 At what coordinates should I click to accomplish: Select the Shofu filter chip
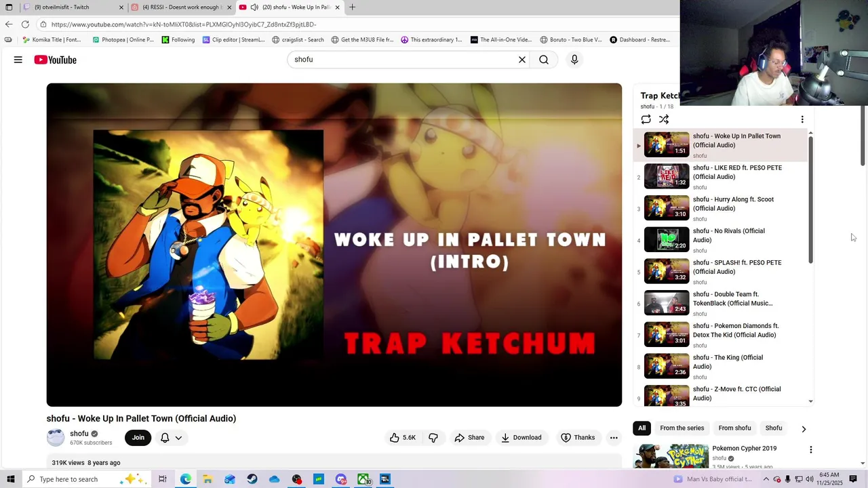pos(774,428)
